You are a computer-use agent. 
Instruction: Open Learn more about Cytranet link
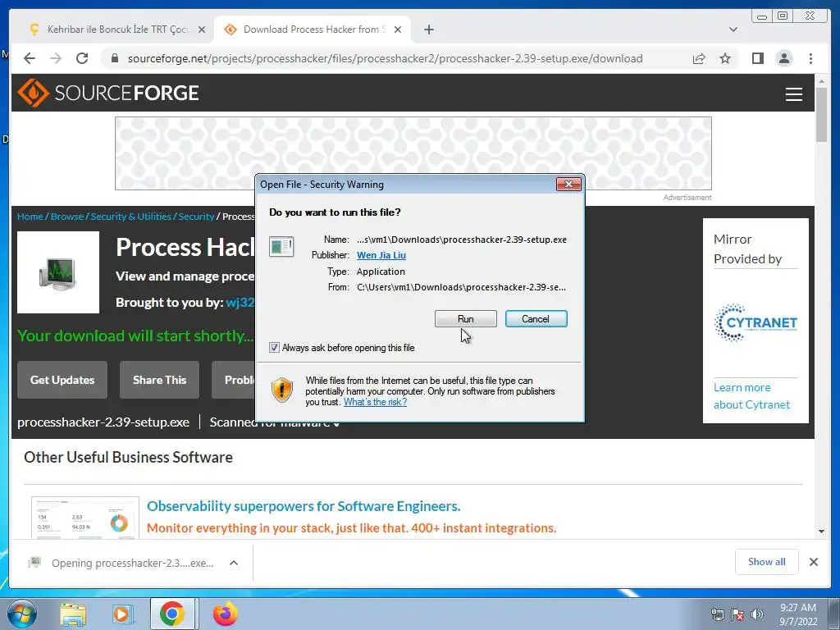(751, 396)
